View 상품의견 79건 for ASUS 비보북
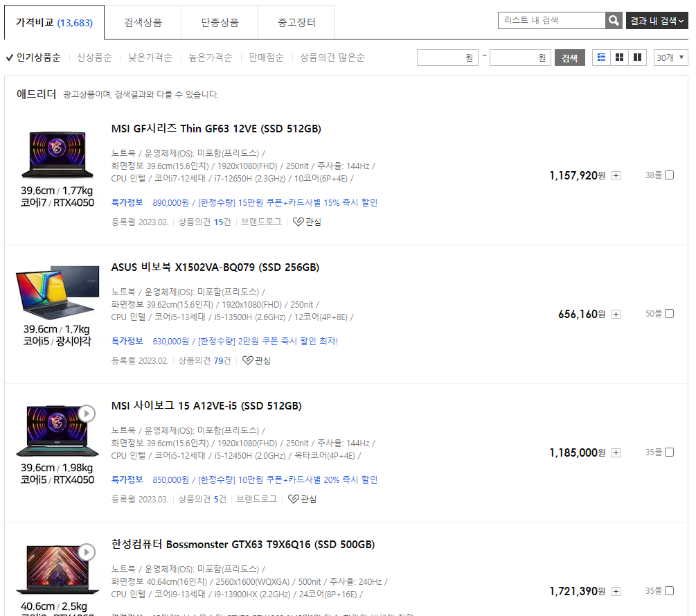The height and width of the screenshot is (616, 696). pos(204,360)
